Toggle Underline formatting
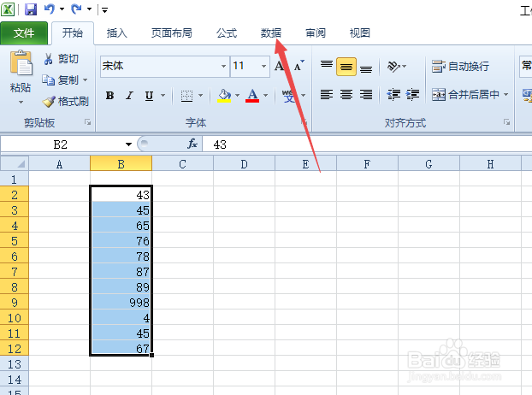Viewport: 532px width, 395px height. 149,96
